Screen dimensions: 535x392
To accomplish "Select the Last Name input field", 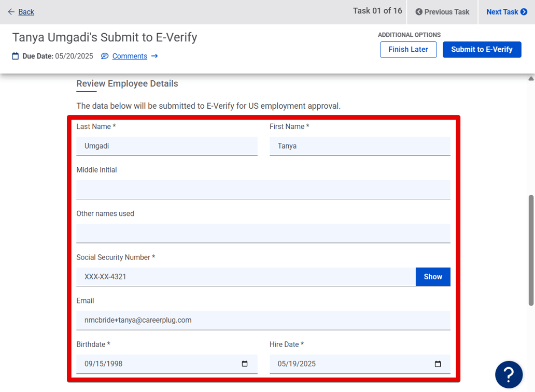I will pos(167,146).
